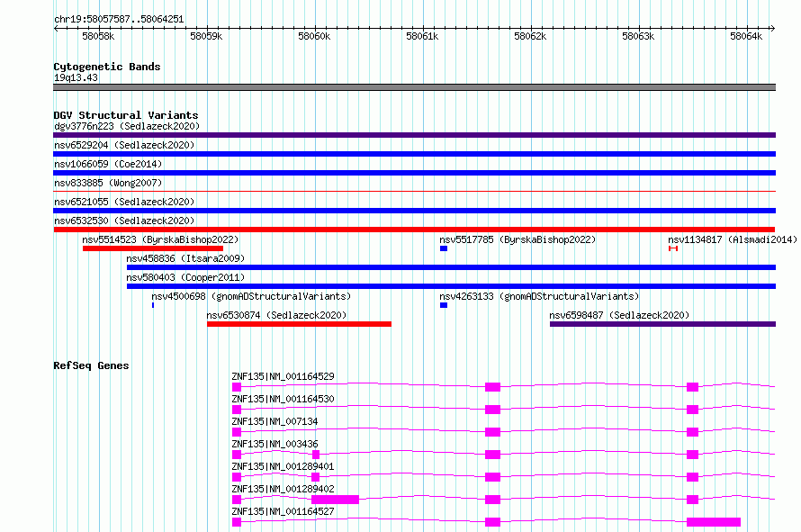The image size is (801, 532).
Task: Click the blue nsv1066059 variant bar
Action: point(414,173)
